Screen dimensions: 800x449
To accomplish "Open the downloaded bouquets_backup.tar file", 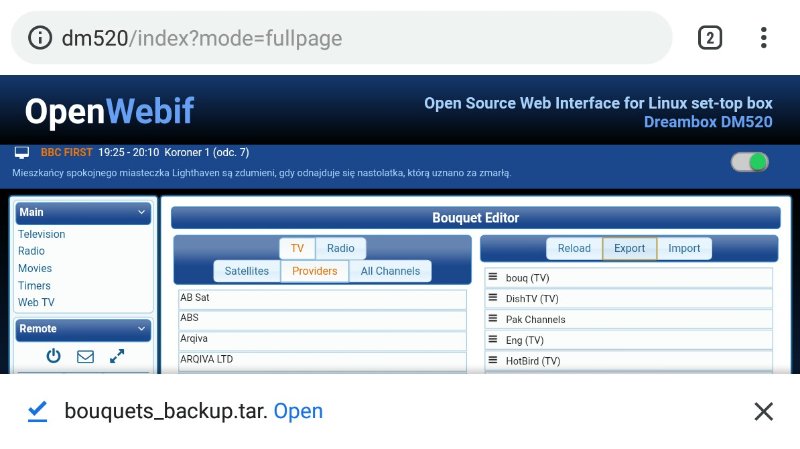I will 298,411.
